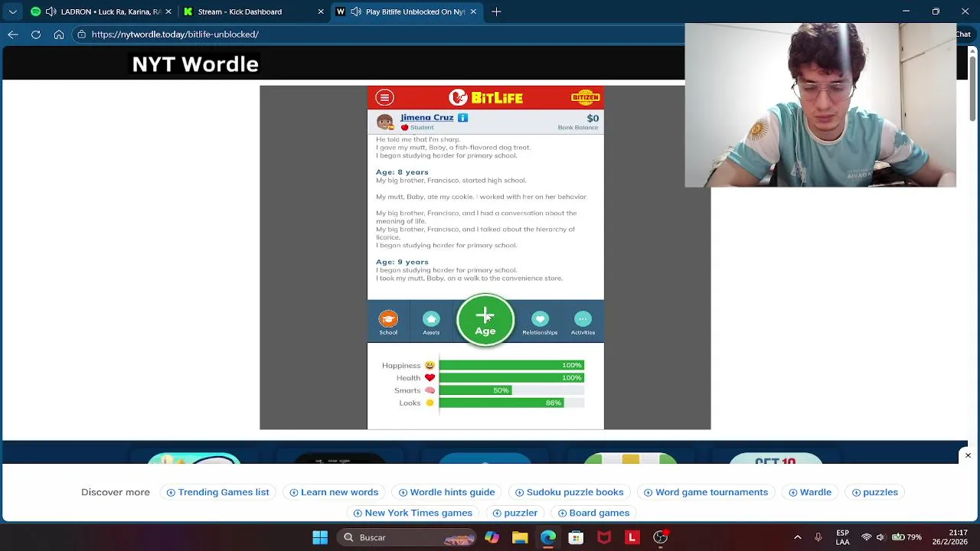Click the Health 100% bar

tap(511, 378)
